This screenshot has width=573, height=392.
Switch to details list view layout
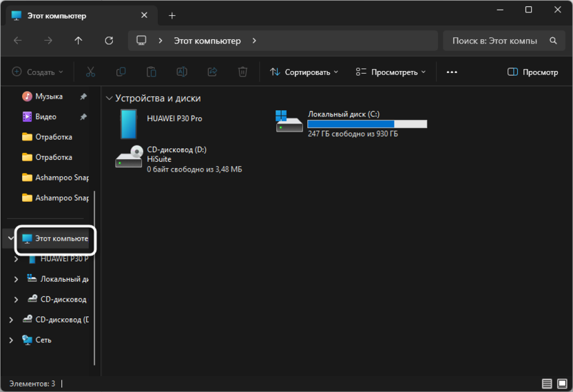[x=547, y=383]
